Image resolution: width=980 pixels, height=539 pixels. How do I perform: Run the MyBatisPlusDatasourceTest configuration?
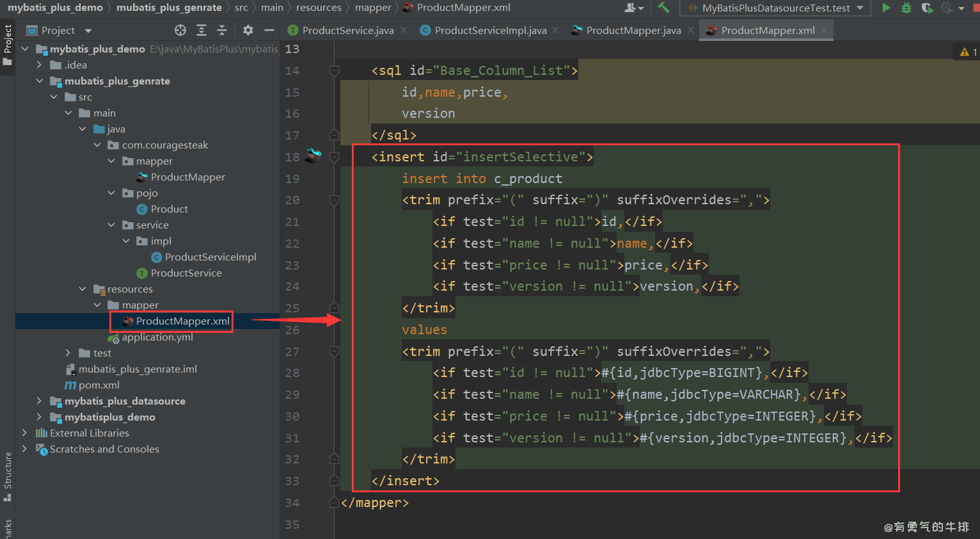click(886, 8)
